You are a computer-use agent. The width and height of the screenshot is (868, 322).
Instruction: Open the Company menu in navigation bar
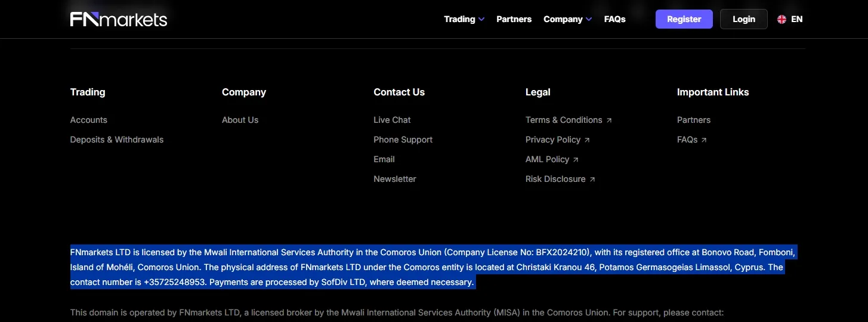tap(567, 19)
